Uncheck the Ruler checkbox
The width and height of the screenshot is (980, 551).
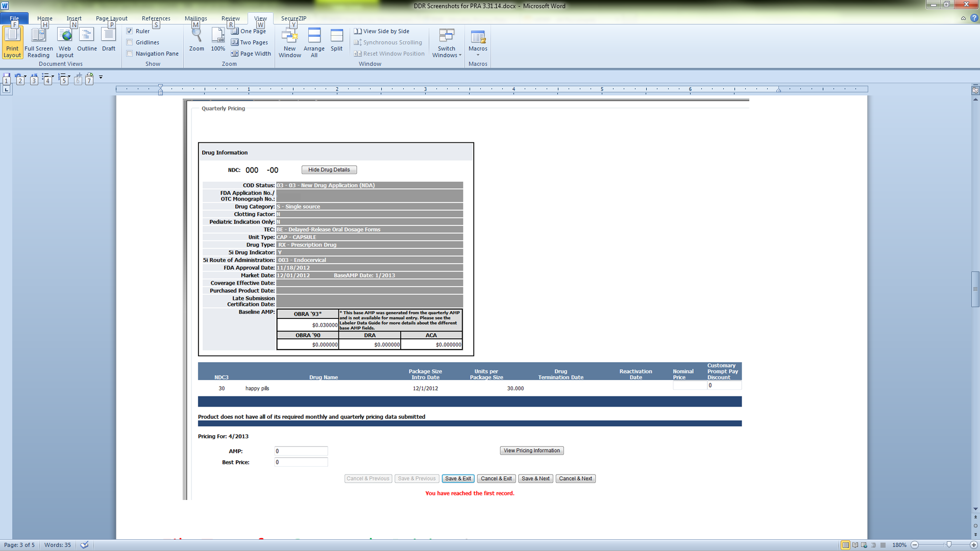click(x=130, y=31)
